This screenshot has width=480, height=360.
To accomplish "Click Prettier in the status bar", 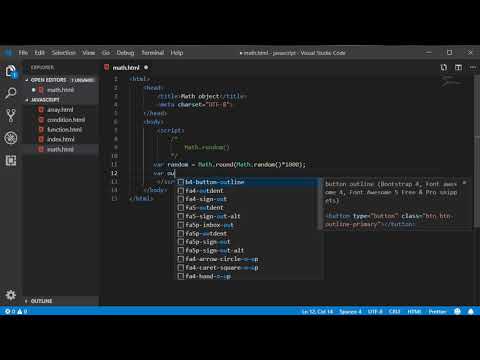I will [438, 311].
